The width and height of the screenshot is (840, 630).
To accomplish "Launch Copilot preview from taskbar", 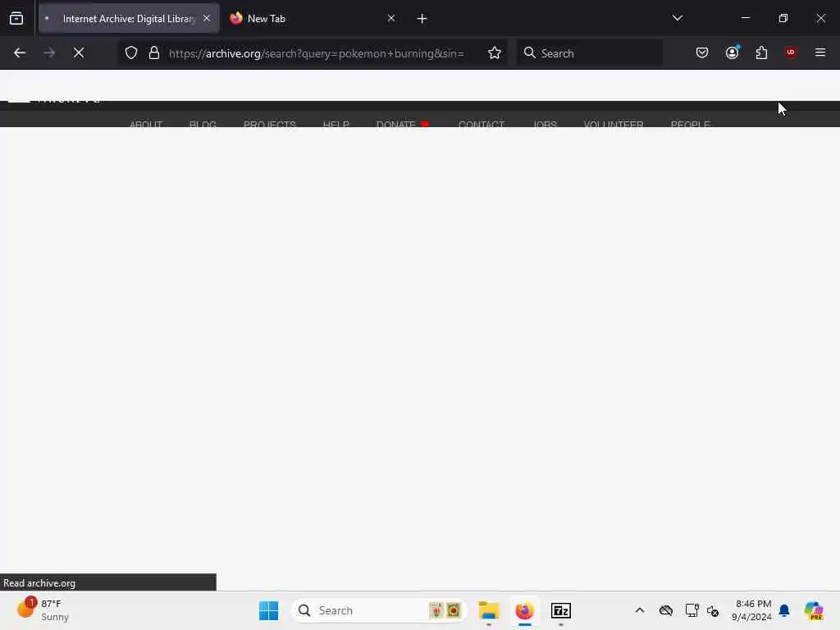I will click(814, 610).
